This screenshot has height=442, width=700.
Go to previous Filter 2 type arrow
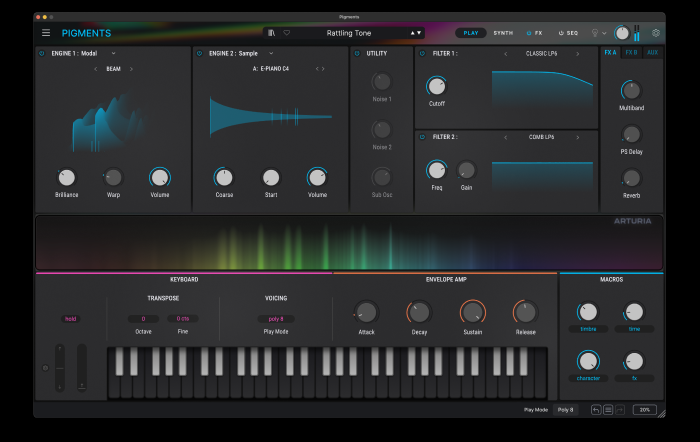pyautogui.click(x=505, y=138)
